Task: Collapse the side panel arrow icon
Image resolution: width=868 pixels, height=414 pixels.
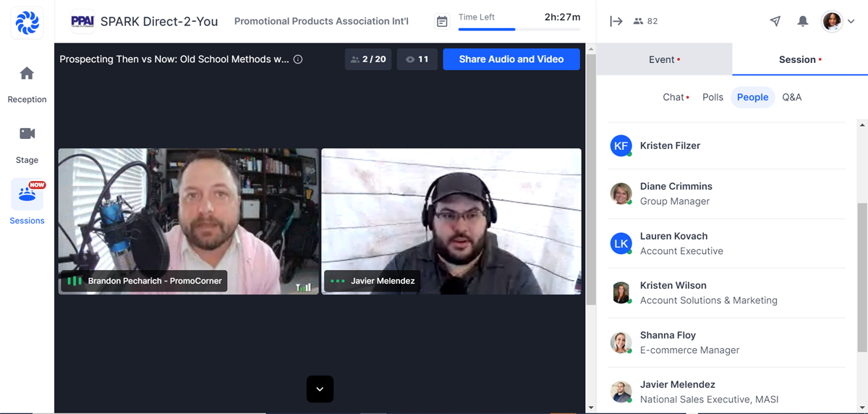Action: [x=616, y=22]
